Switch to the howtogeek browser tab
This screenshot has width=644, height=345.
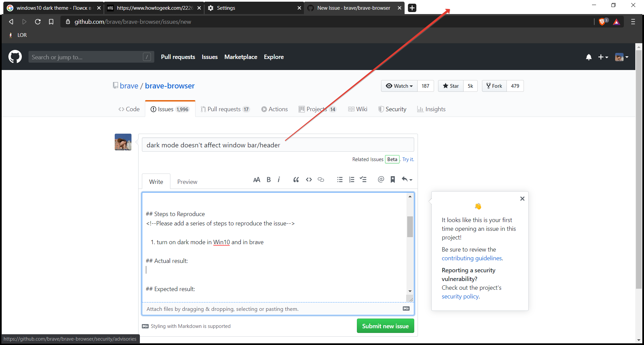click(154, 8)
